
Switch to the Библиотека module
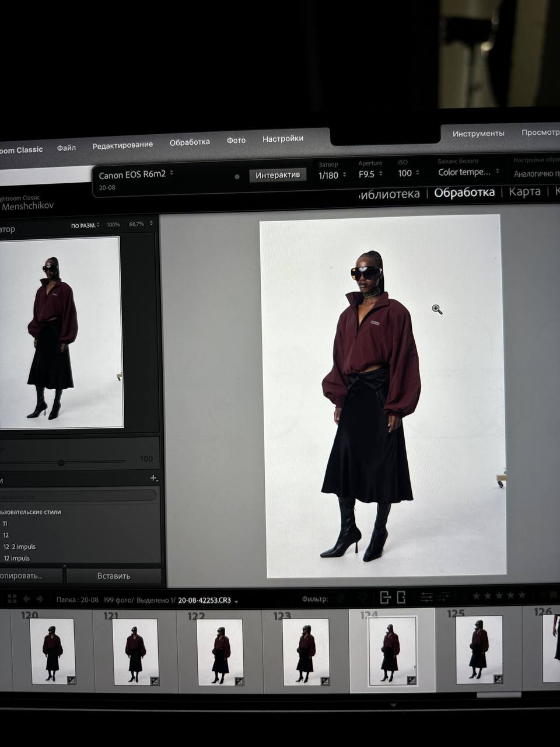tap(390, 194)
